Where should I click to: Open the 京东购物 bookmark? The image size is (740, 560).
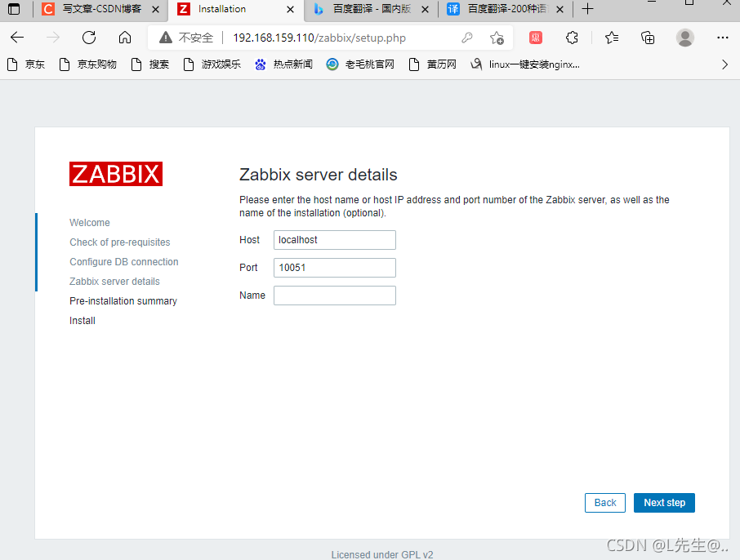coord(88,64)
